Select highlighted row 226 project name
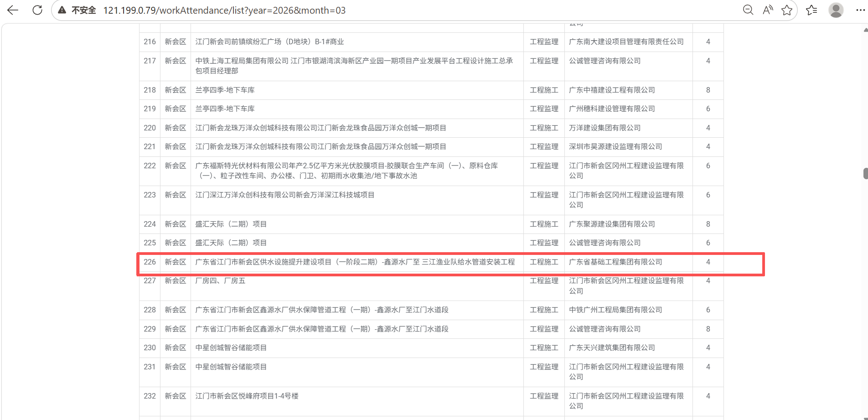Image resolution: width=868 pixels, height=420 pixels. tap(355, 262)
